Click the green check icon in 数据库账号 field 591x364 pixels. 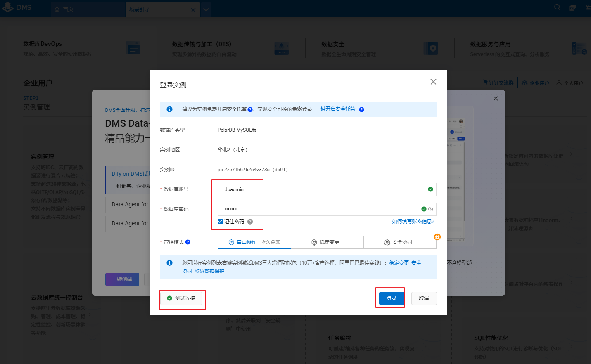[x=430, y=189]
